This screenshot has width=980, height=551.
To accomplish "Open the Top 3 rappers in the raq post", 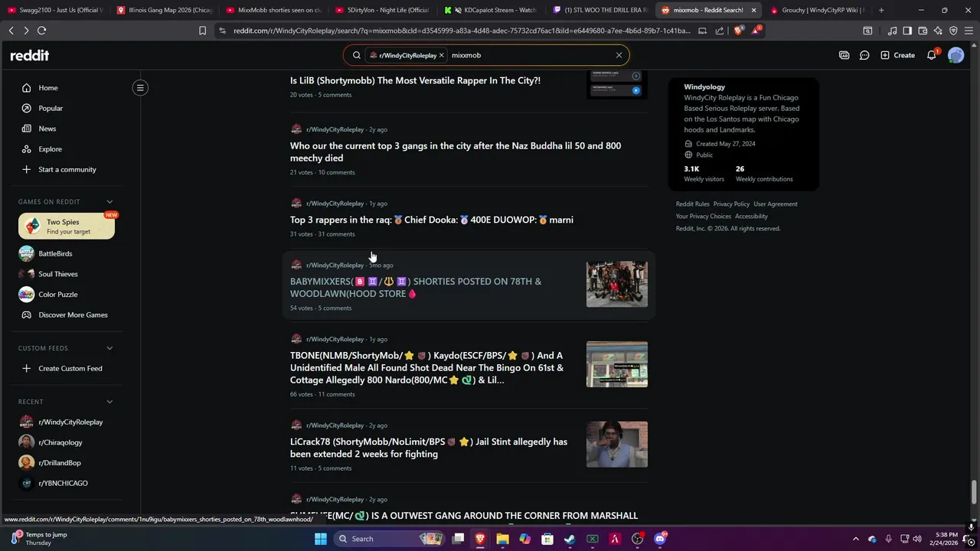I will coord(431,220).
